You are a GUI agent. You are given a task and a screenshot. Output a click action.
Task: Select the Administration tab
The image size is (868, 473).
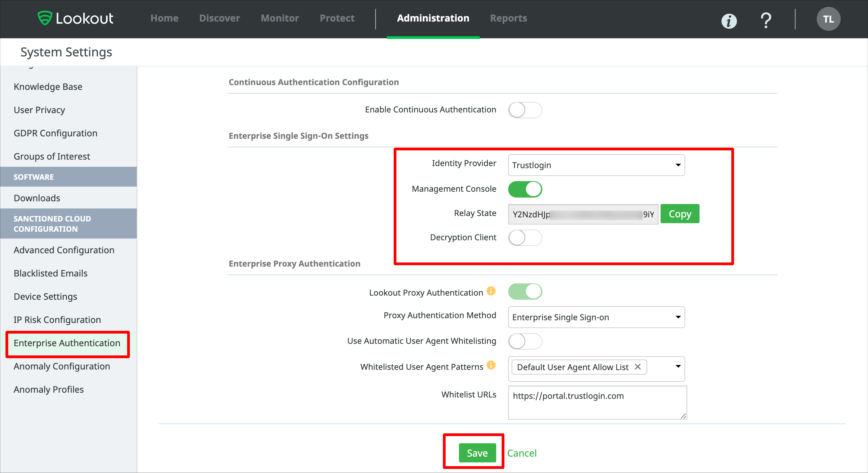433,18
